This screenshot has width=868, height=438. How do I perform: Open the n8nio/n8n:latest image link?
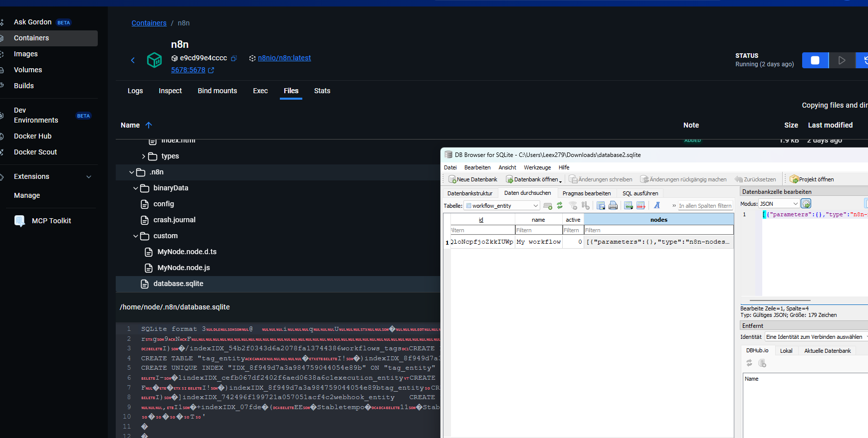pos(284,58)
